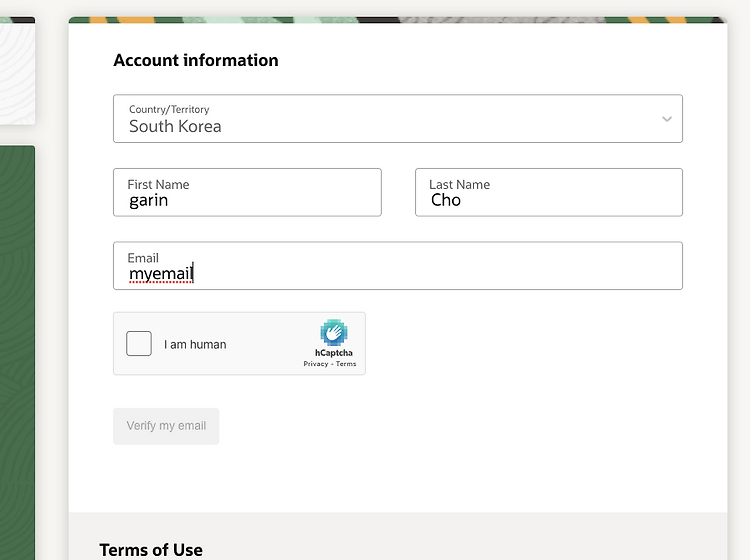Click the 'Terms of Use' heading
The image size is (750, 560).
point(151,550)
